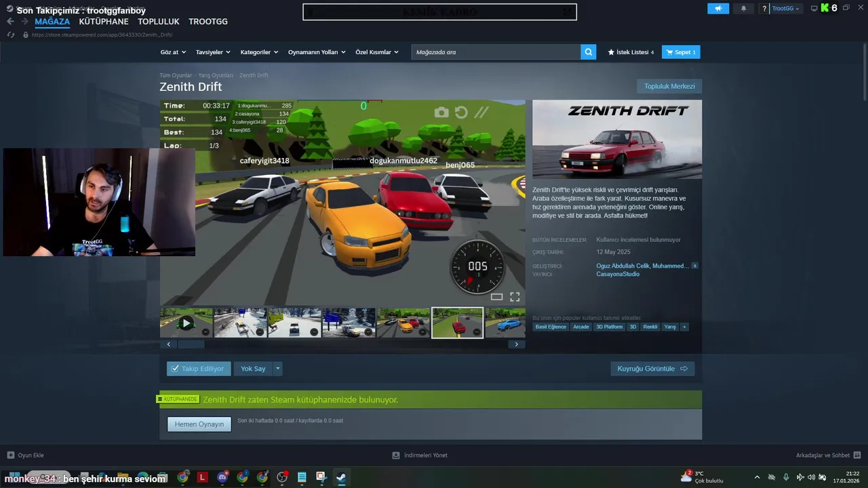Toggle the Takip Ediliyor follow checkbox

pyautogui.click(x=175, y=369)
